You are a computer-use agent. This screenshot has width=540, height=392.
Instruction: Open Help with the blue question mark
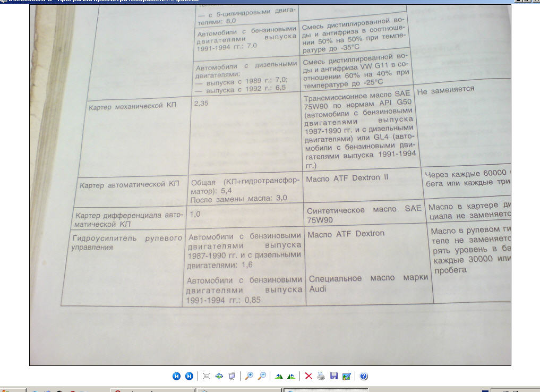(x=364, y=376)
